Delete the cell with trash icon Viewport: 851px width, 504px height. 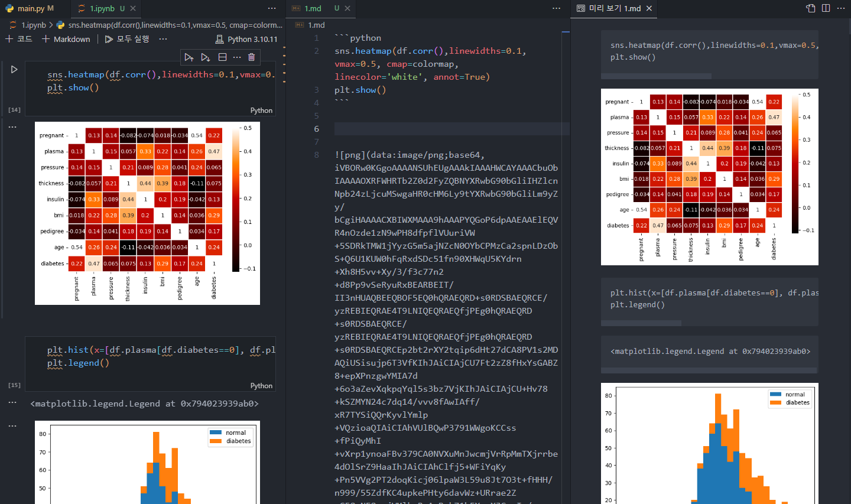tap(252, 57)
